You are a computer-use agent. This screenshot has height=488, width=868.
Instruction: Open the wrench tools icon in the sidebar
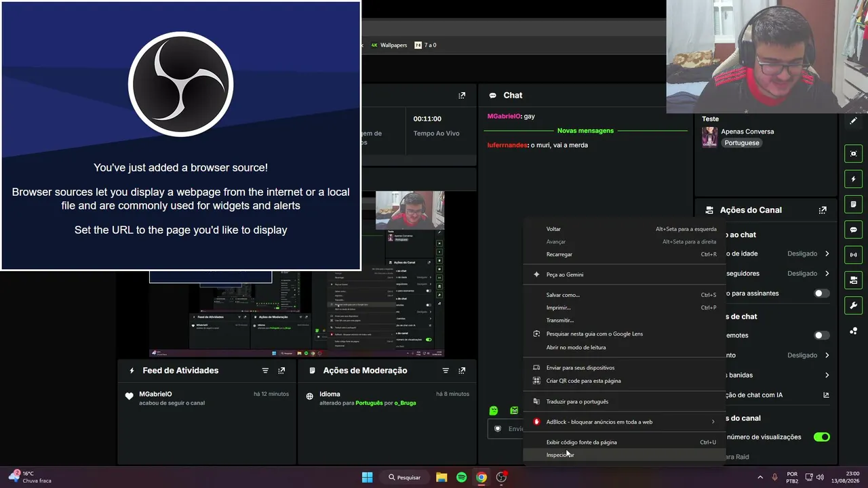853,306
